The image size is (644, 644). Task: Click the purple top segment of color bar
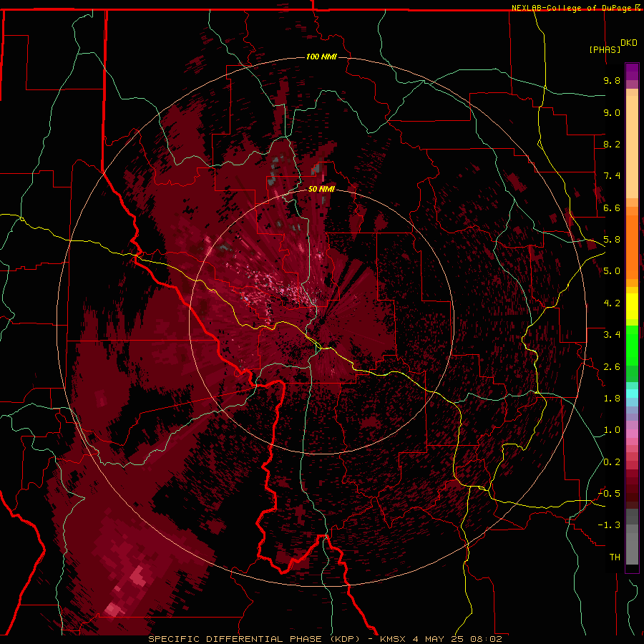pyautogui.click(x=632, y=72)
